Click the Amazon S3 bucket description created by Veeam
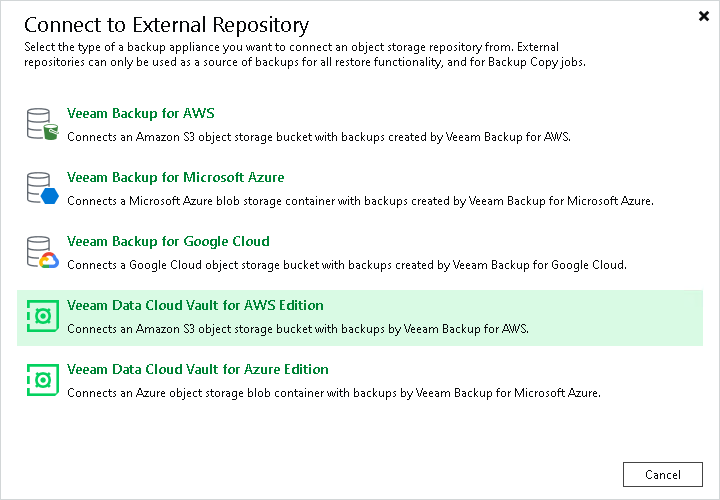Image resolution: width=720 pixels, height=500 pixels. (319, 137)
